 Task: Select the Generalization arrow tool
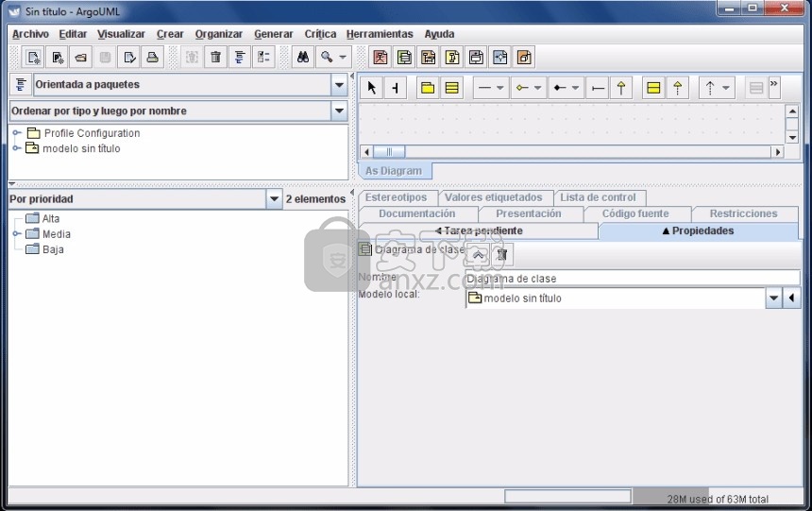point(621,88)
